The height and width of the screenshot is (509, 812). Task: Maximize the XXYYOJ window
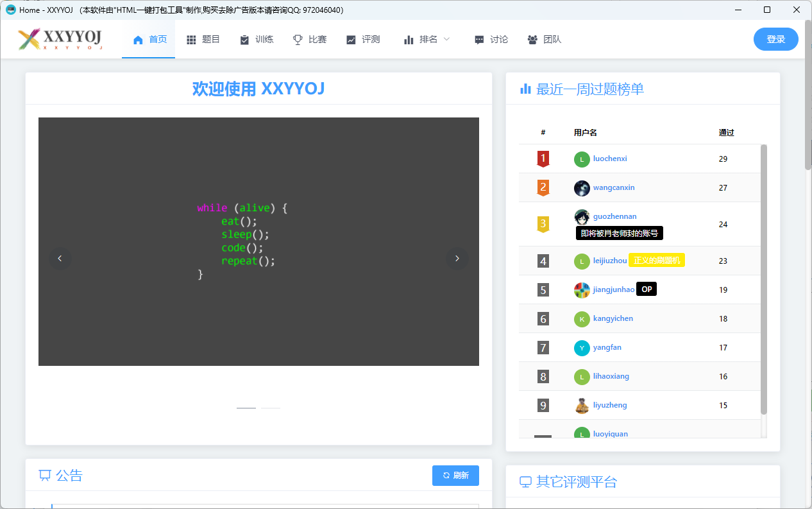[767, 10]
